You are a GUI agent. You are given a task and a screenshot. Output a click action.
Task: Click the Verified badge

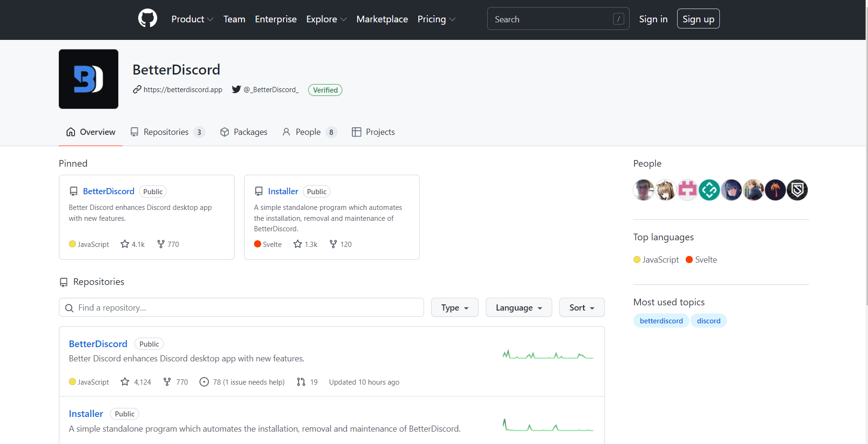(325, 90)
